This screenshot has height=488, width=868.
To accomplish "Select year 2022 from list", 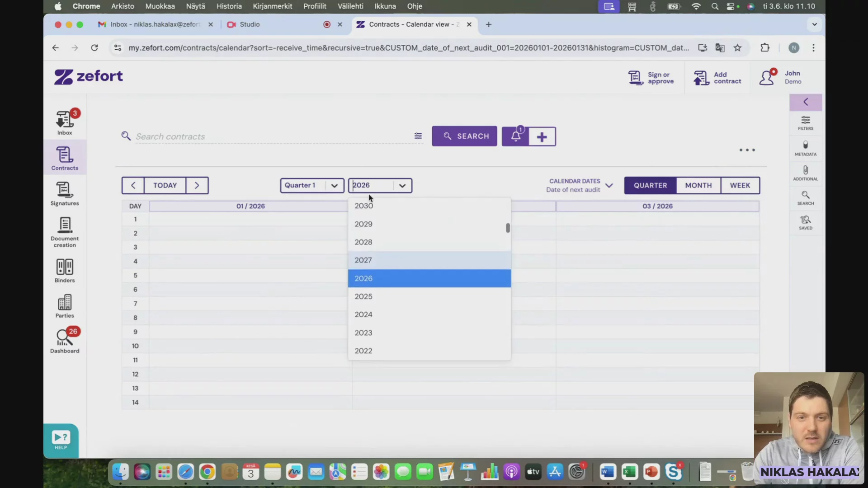I will (x=429, y=351).
